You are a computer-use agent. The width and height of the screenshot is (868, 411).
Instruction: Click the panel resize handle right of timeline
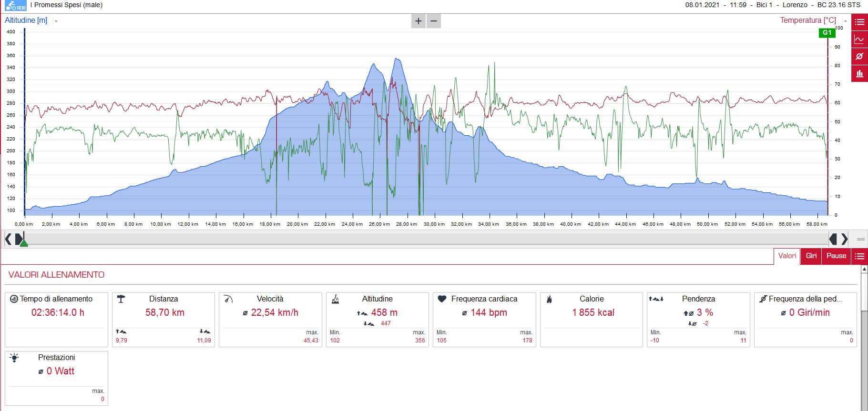(861, 239)
